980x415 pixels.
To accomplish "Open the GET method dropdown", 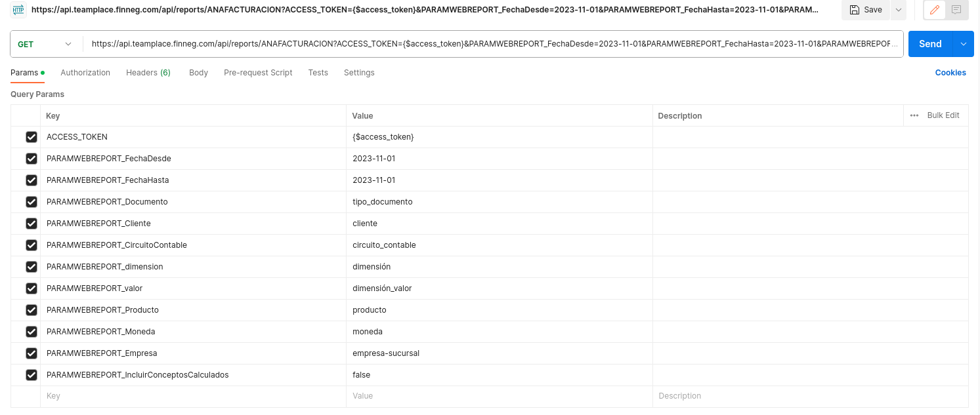I will point(45,44).
